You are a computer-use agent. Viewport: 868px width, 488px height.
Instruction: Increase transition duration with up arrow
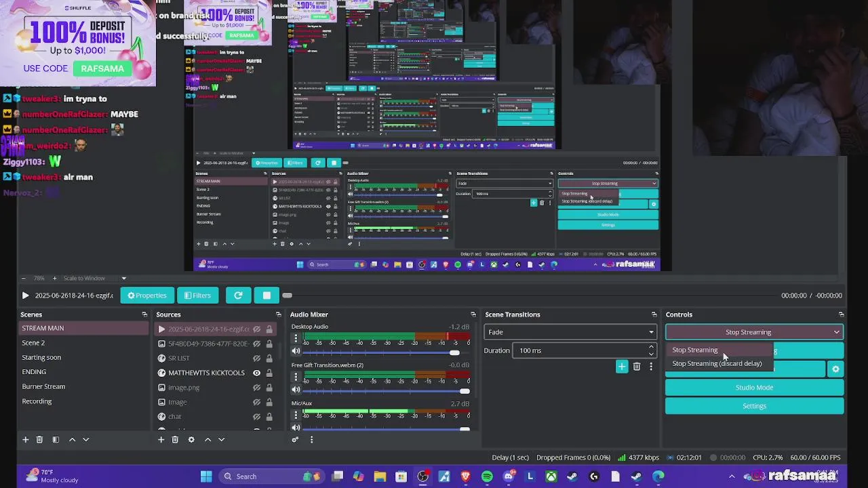tap(651, 348)
